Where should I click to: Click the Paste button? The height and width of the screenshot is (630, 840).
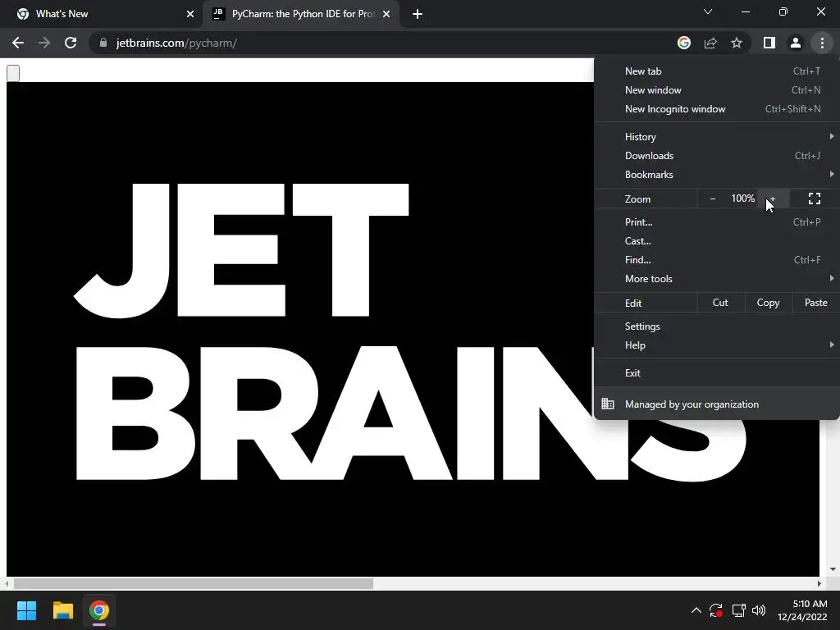click(x=816, y=303)
